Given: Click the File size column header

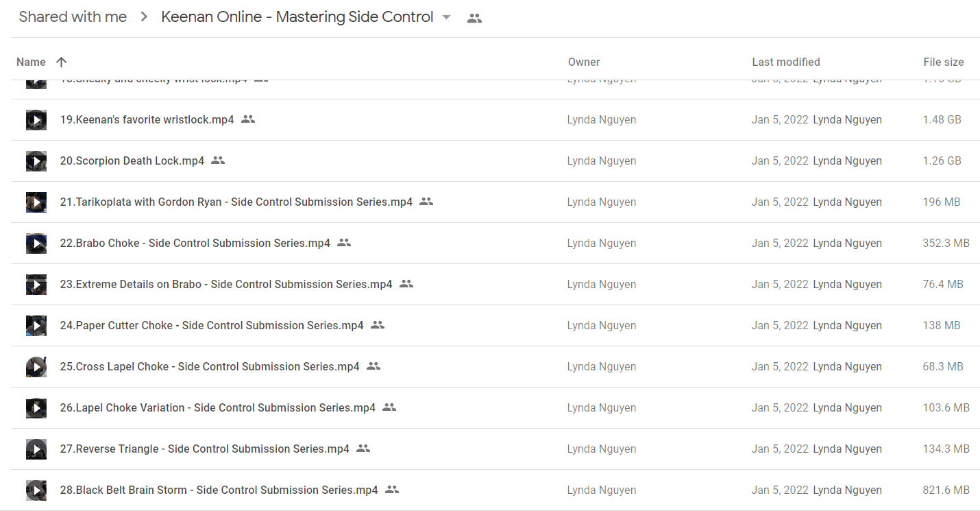Looking at the screenshot, I should [944, 62].
